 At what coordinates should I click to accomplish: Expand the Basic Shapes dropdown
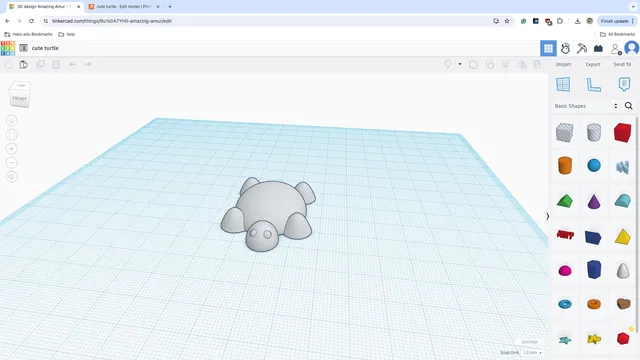[586, 106]
